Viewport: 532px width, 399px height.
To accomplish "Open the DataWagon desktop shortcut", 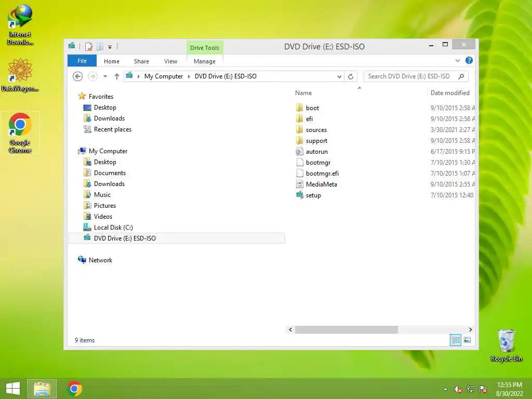I will [20, 75].
